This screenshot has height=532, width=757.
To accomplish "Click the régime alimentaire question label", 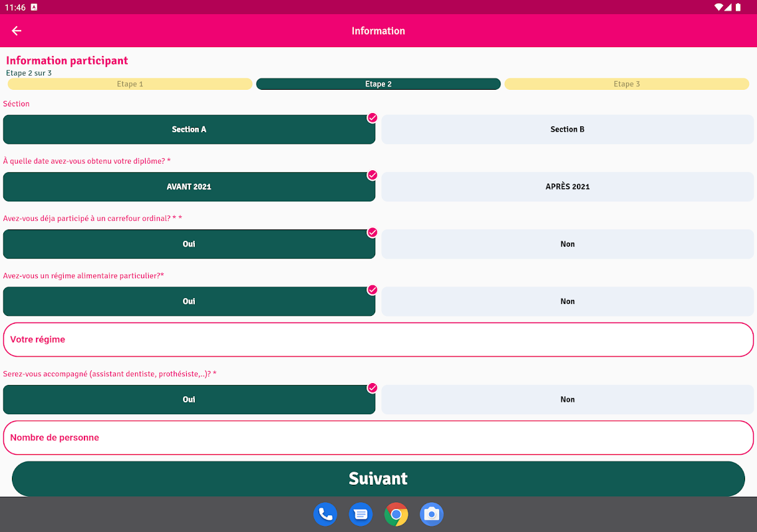I will pyautogui.click(x=84, y=276).
